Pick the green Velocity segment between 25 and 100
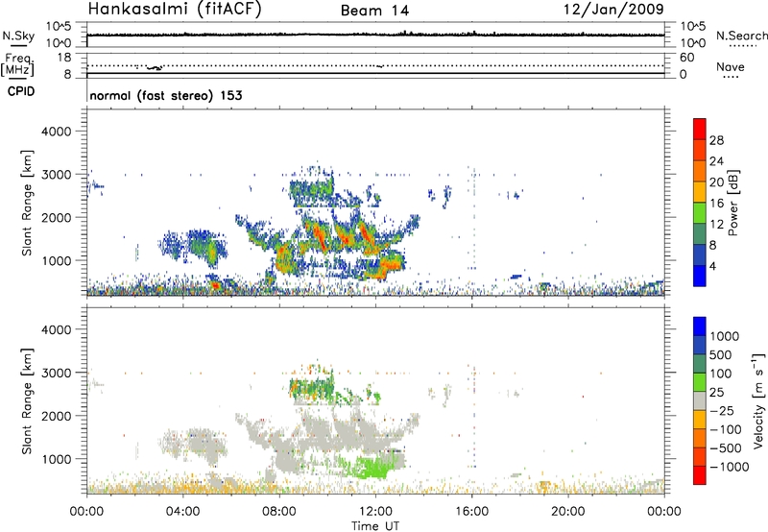This screenshot has width=768, height=532. coord(700,382)
